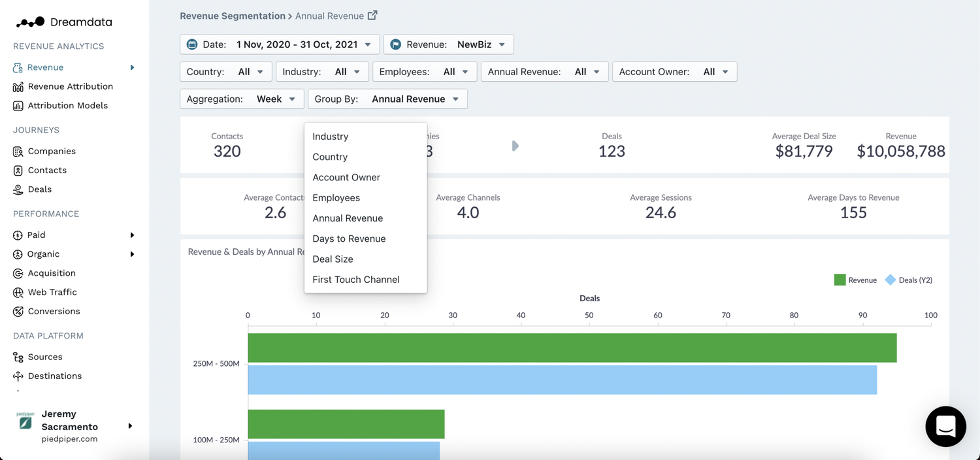
Task: Expand the Revenue sidebar submenu arrow
Action: [x=132, y=67]
